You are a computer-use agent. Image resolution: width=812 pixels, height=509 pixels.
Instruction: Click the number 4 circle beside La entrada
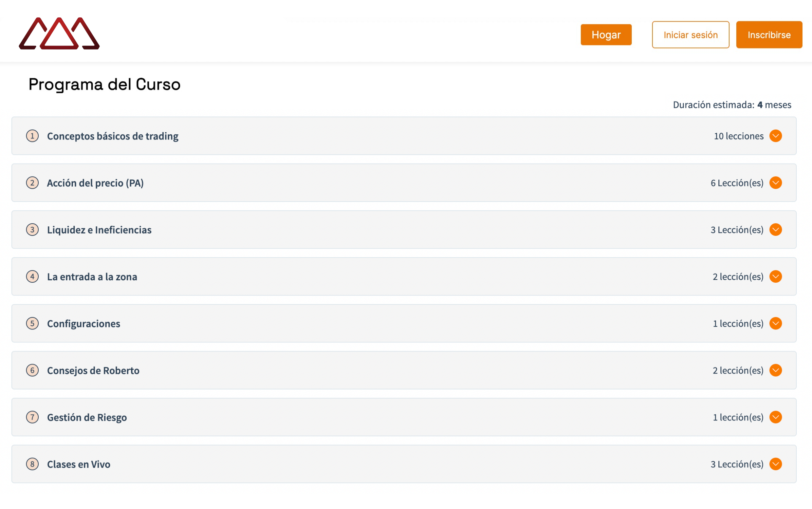[x=32, y=277]
